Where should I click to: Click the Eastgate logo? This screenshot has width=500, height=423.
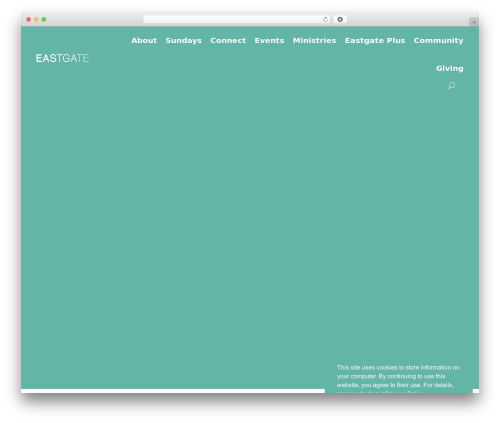(x=62, y=58)
